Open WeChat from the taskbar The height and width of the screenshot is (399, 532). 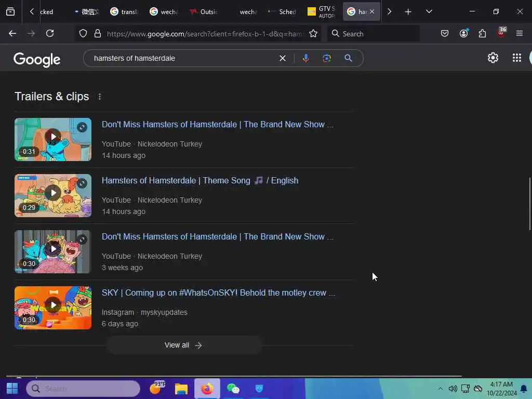pos(233,389)
